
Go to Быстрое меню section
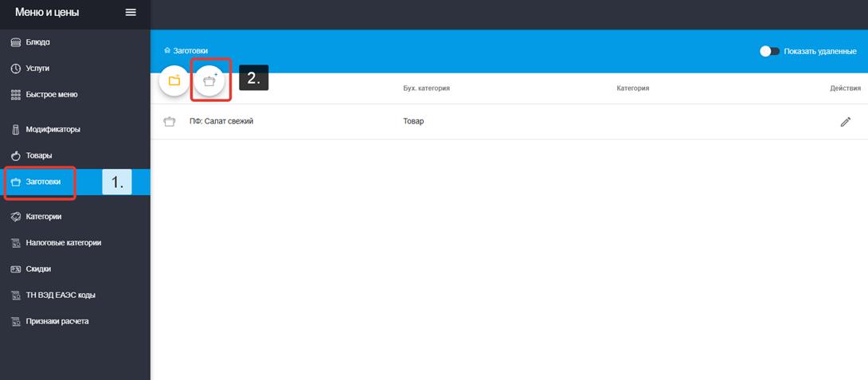coord(51,95)
